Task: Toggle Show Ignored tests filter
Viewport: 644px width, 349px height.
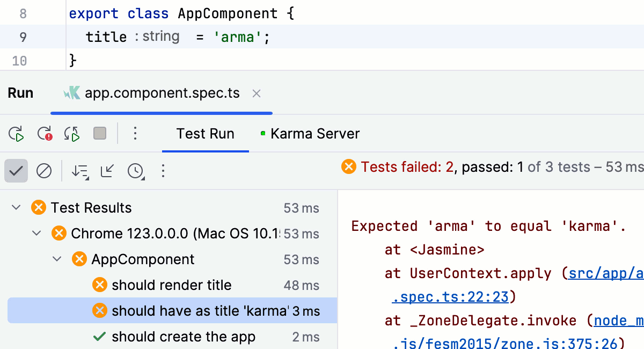Action: (44, 171)
